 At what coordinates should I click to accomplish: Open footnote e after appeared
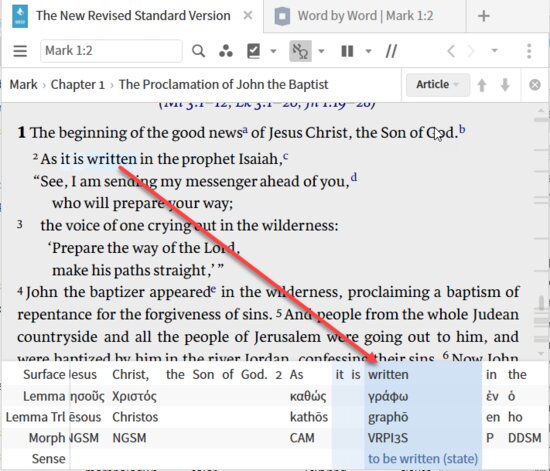[213, 289]
